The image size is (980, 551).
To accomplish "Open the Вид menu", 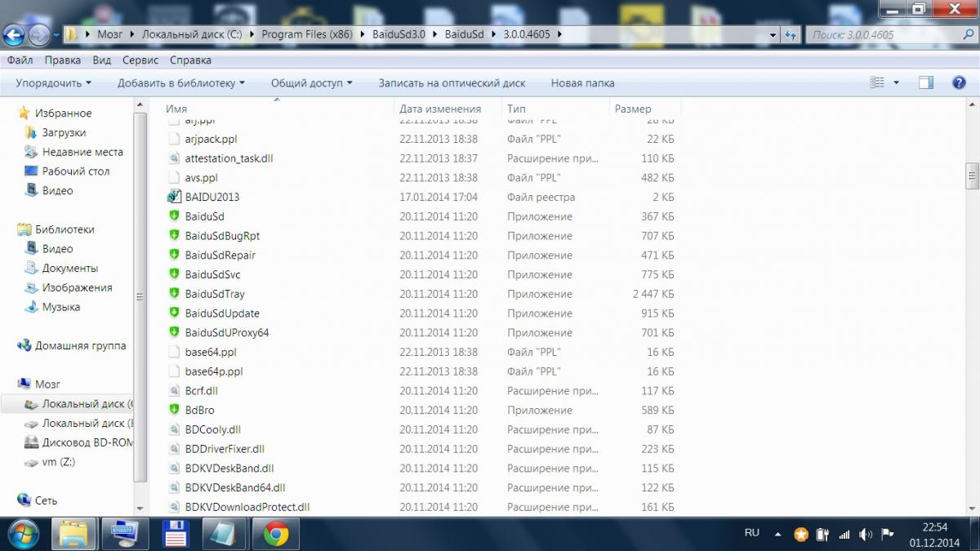I will 102,60.
